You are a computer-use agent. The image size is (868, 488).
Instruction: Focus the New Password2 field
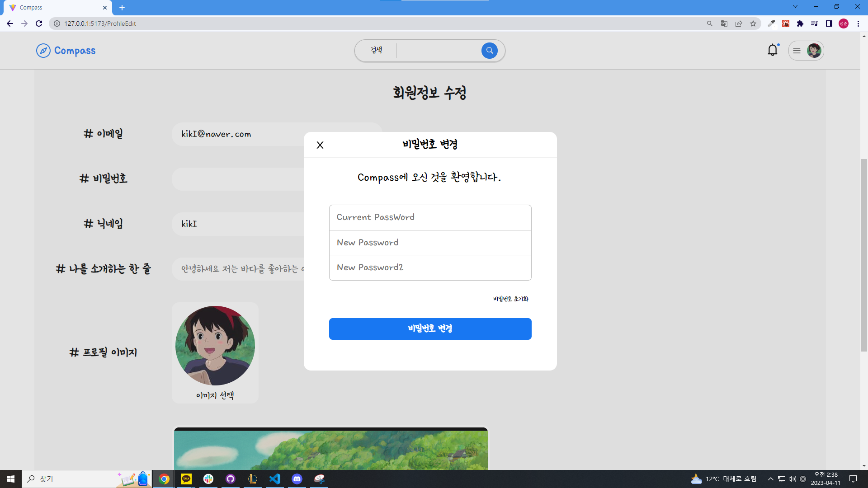pos(430,267)
